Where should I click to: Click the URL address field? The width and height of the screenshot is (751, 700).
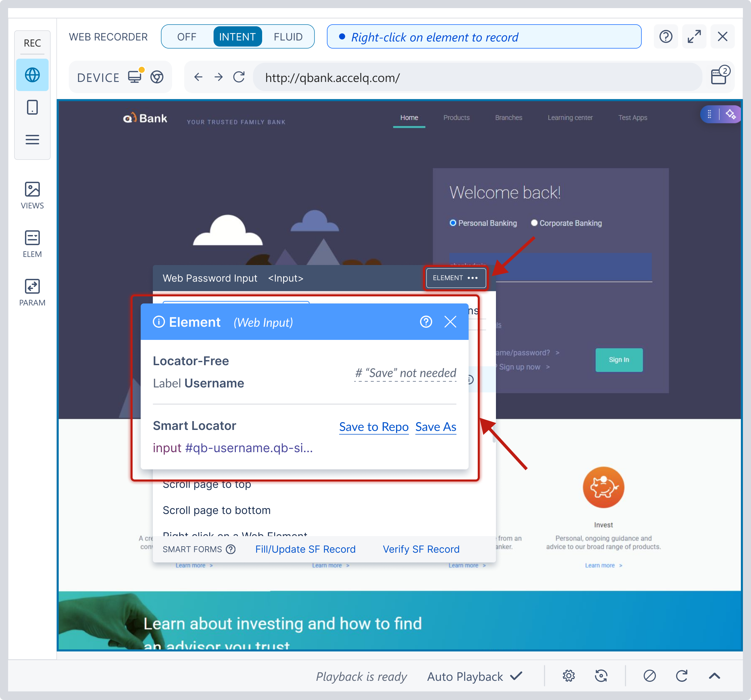477,77
